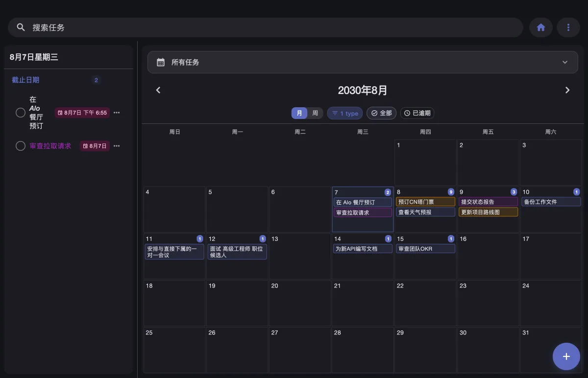The height and width of the screenshot is (378, 588).
Task: Collapse the 截止日期 section
Action: [25, 80]
